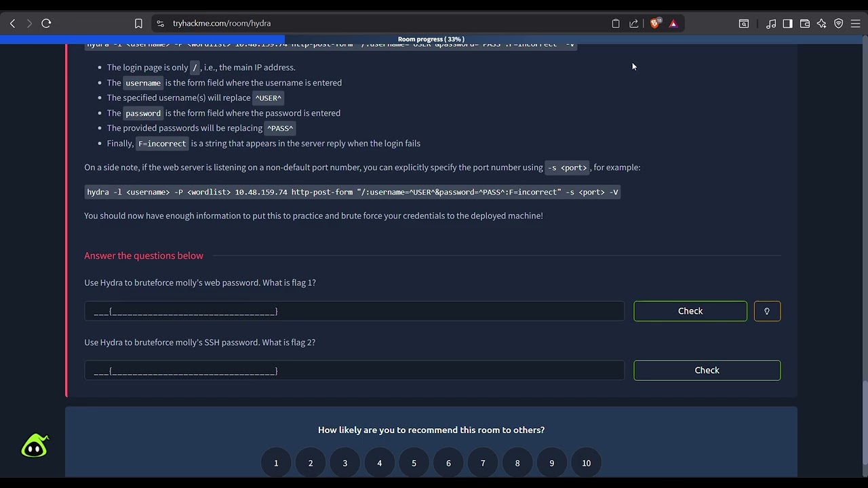Open the tab search icon
This screenshot has width=868, height=488.
point(744,23)
